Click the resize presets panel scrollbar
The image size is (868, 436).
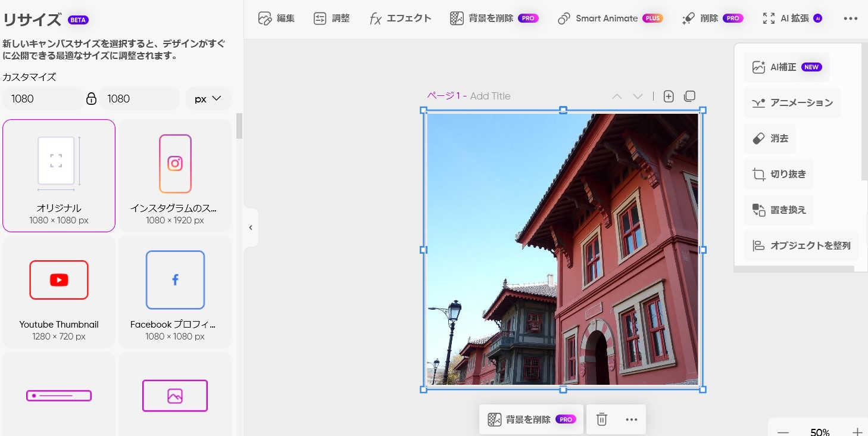tap(239, 126)
